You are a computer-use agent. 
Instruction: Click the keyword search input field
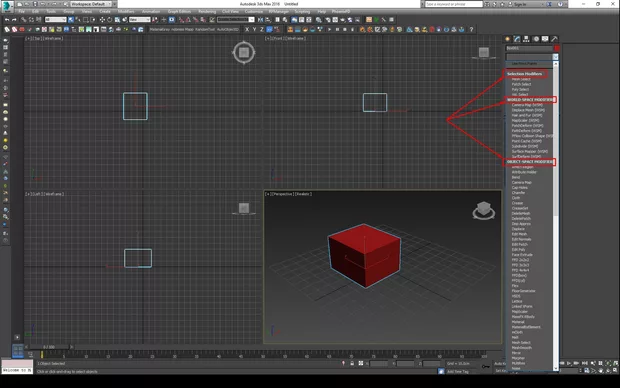(454, 4)
